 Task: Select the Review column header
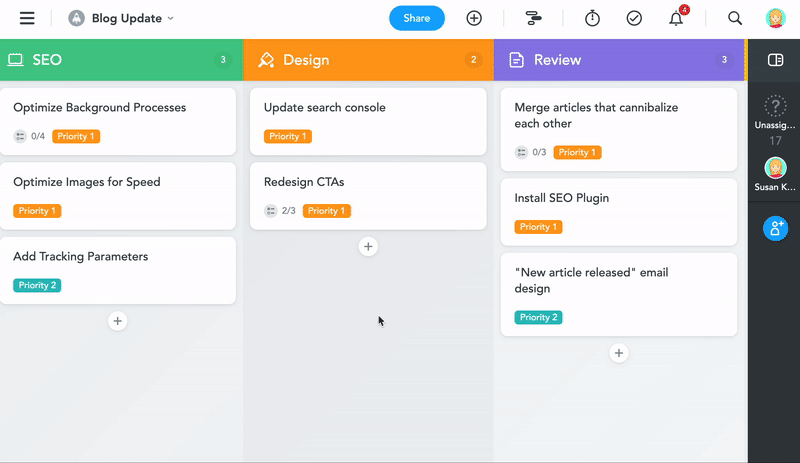[557, 60]
